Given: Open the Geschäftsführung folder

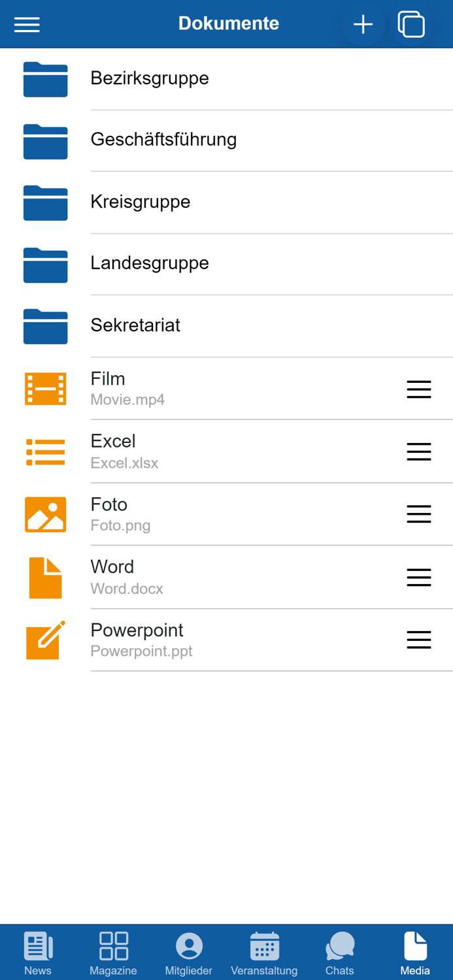Looking at the screenshot, I should (163, 140).
